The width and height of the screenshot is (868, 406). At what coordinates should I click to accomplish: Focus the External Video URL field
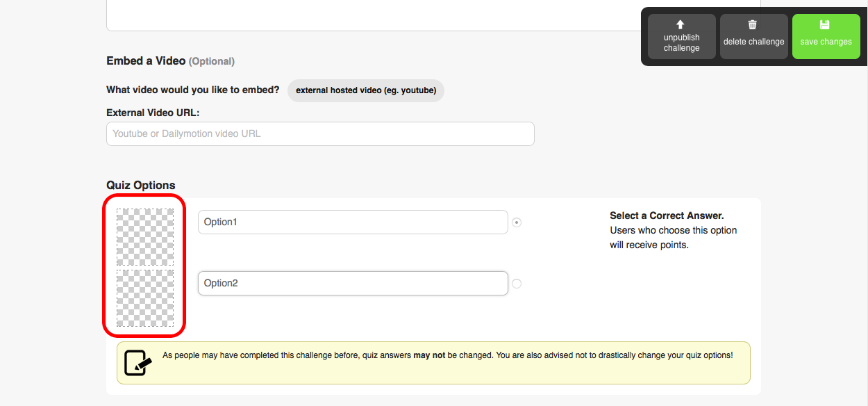320,133
